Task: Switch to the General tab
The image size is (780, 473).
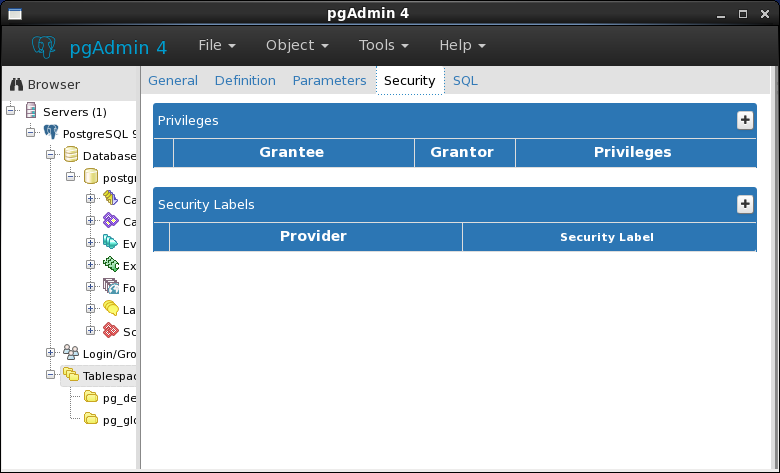Action: [173, 81]
